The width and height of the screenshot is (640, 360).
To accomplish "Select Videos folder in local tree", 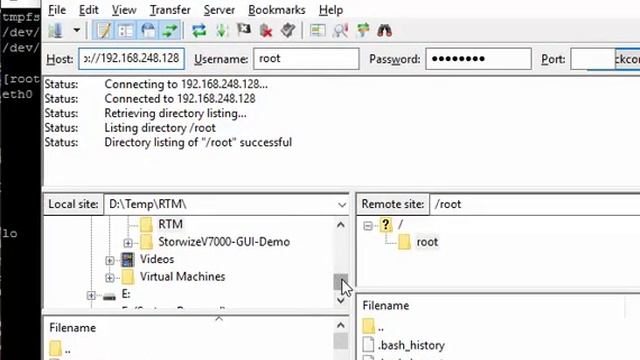I will (x=157, y=259).
